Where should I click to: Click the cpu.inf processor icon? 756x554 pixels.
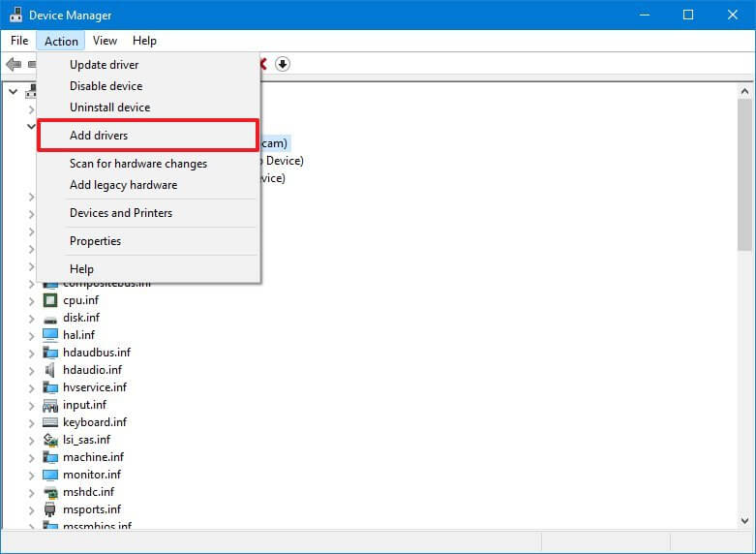(50, 300)
